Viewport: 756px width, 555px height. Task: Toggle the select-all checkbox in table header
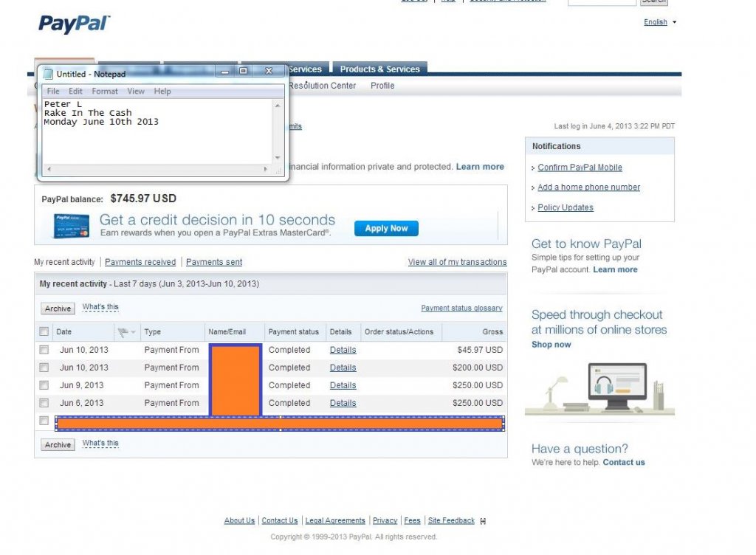(x=44, y=331)
